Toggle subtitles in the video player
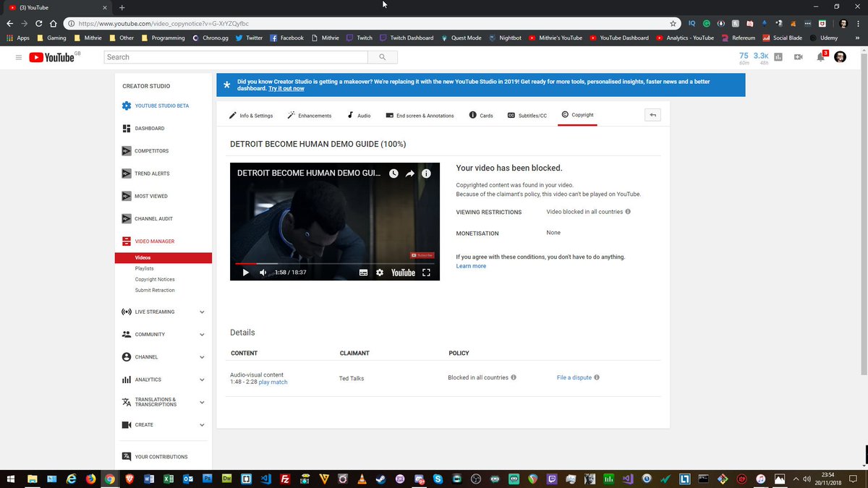868x488 pixels. pos(363,273)
